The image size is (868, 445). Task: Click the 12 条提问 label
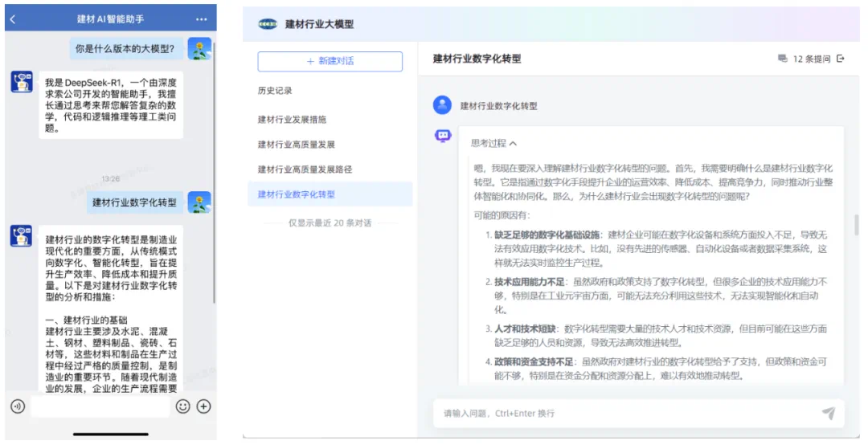click(812, 59)
